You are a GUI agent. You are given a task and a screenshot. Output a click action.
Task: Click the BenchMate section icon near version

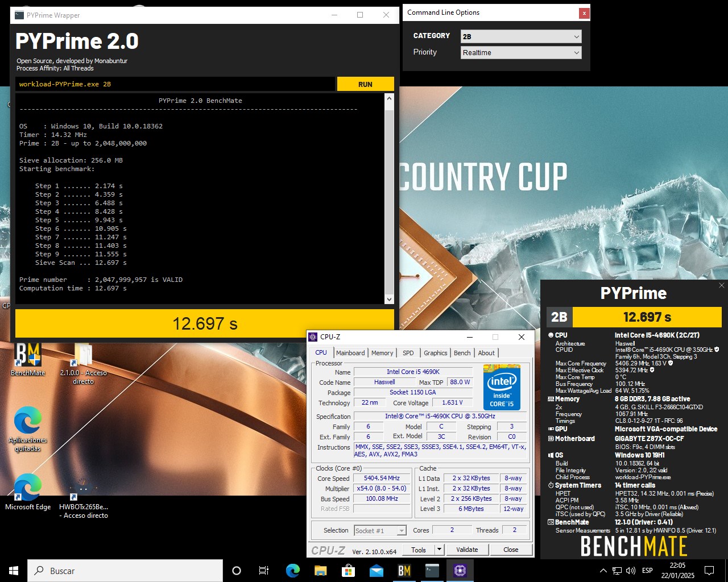(551, 522)
